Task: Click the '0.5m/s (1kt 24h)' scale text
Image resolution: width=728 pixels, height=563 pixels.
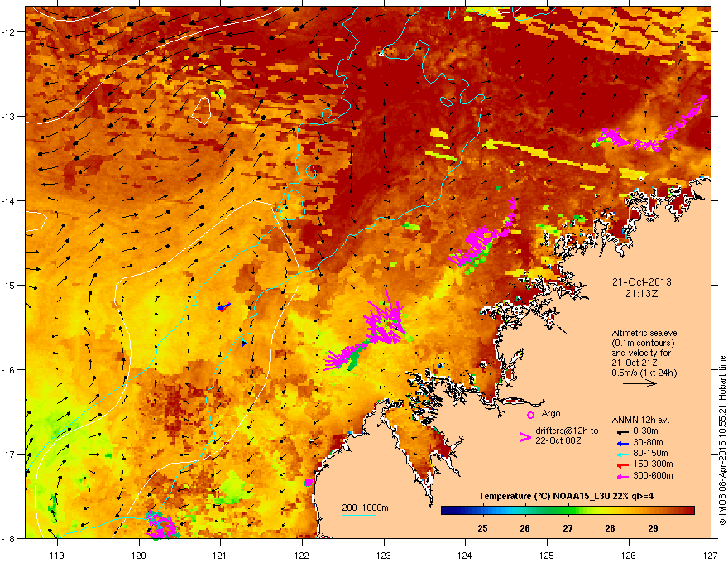Action: (x=644, y=373)
